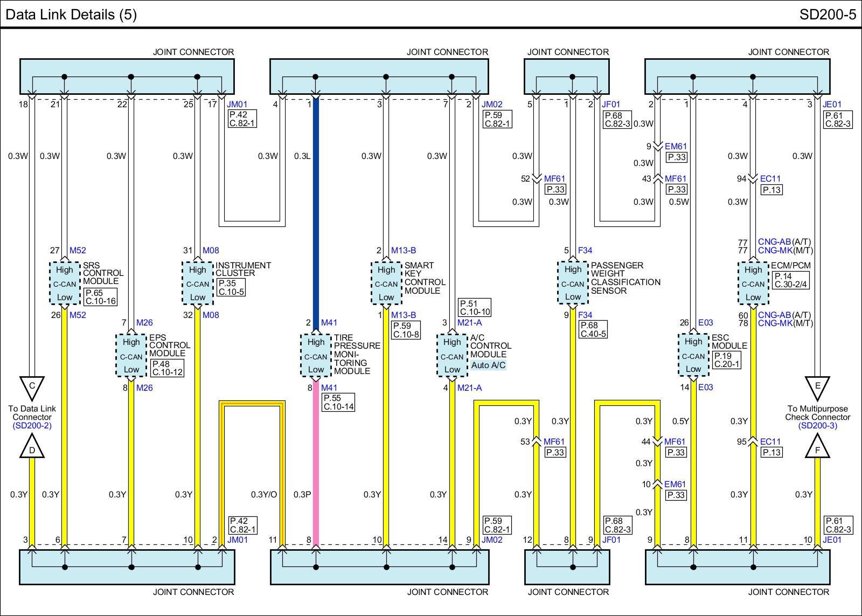
Task: Select Passenger Weight Classification Sensor C-CAN box
Action: pos(572,283)
